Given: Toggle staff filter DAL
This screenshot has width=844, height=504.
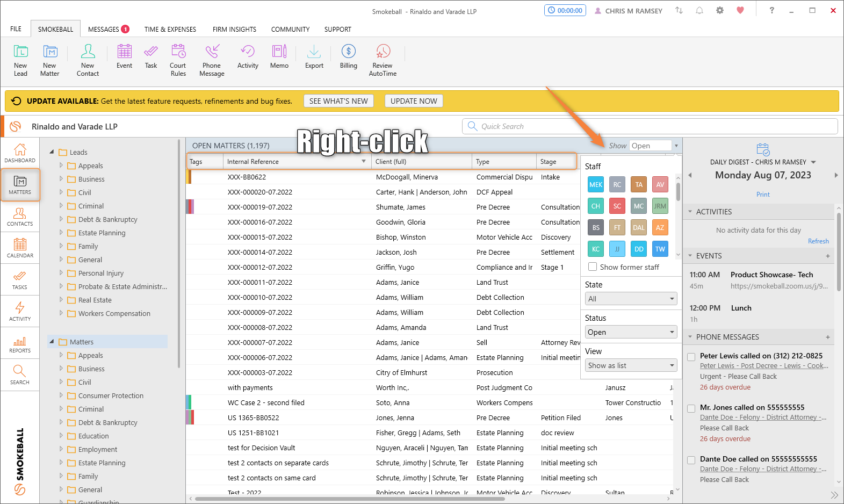Looking at the screenshot, I should coord(639,227).
